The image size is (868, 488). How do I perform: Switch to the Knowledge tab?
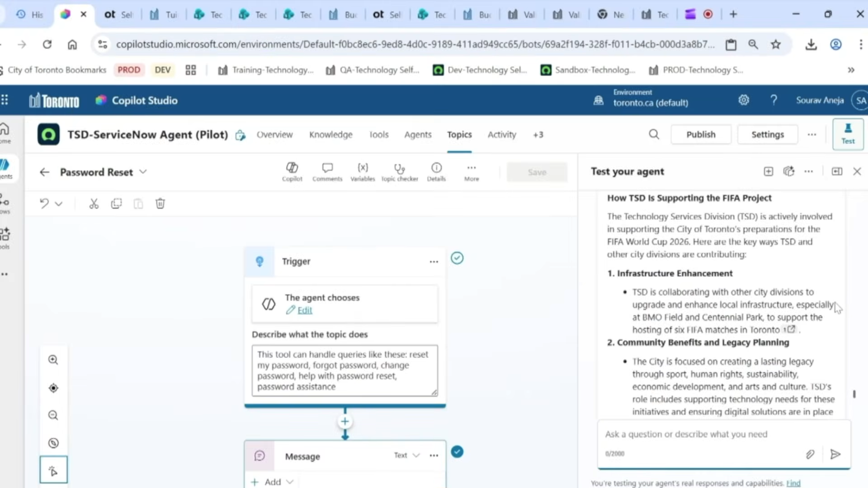point(331,135)
